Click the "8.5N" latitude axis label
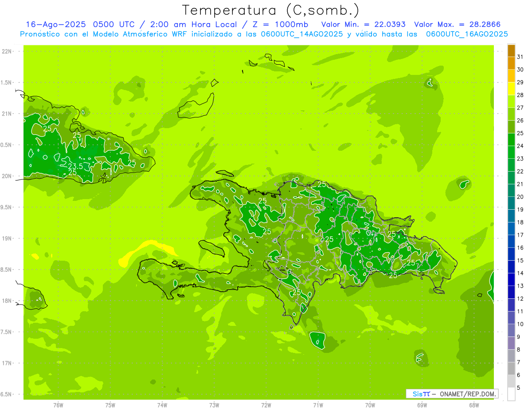The height and width of the screenshot is (411, 532). click(x=7, y=270)
